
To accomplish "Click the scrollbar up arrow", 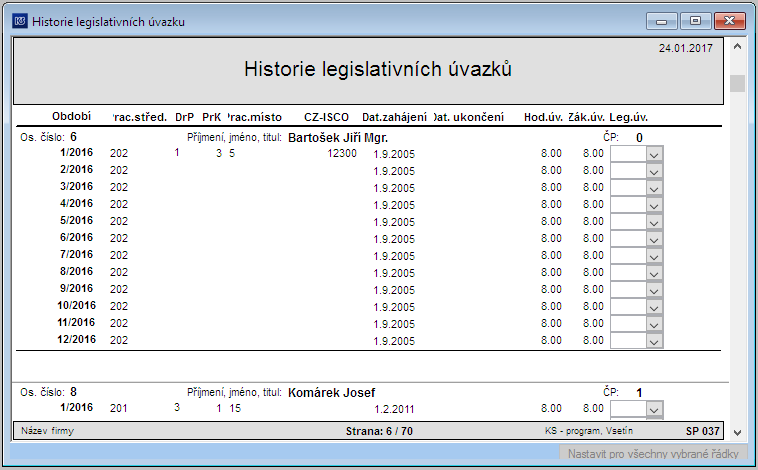I will click(737, 47).
